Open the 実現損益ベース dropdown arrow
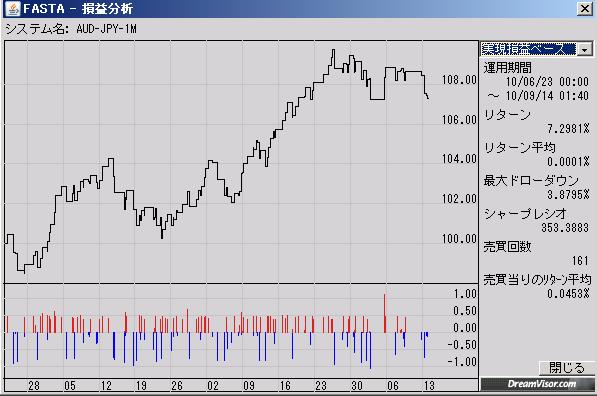The height and width of the screenshot is (396, 597). 584,49
